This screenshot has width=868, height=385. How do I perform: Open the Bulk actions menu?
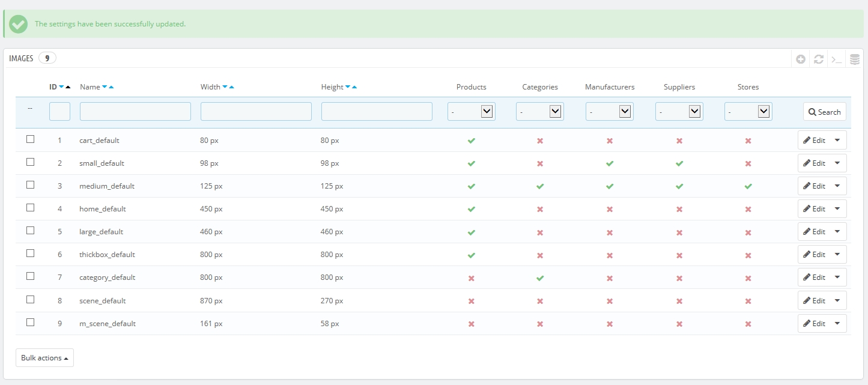point(44,358)
